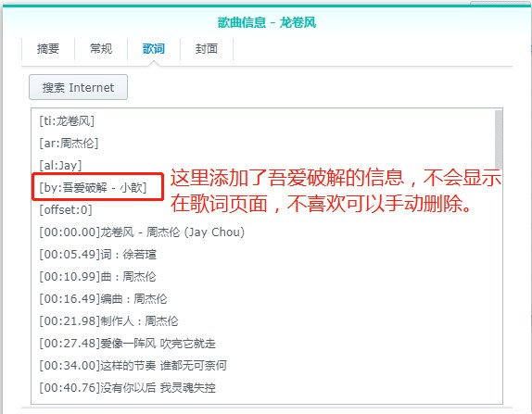Viewport: 532px width, 414px height.
Task: Click the 搜索 Internet button
Action: 79,87
